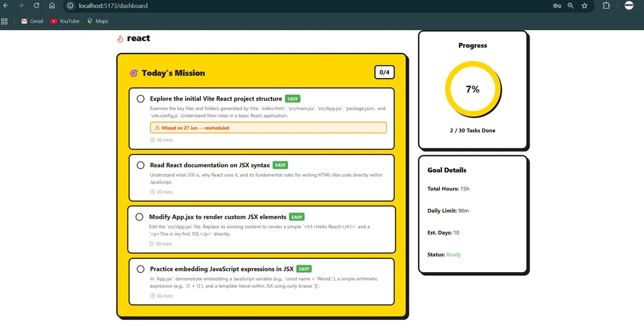Click description starting In App.jsx, demonstrate embedding
Image resolution: width=644 pixels, height=325 pixels.
tap(264, 282)
